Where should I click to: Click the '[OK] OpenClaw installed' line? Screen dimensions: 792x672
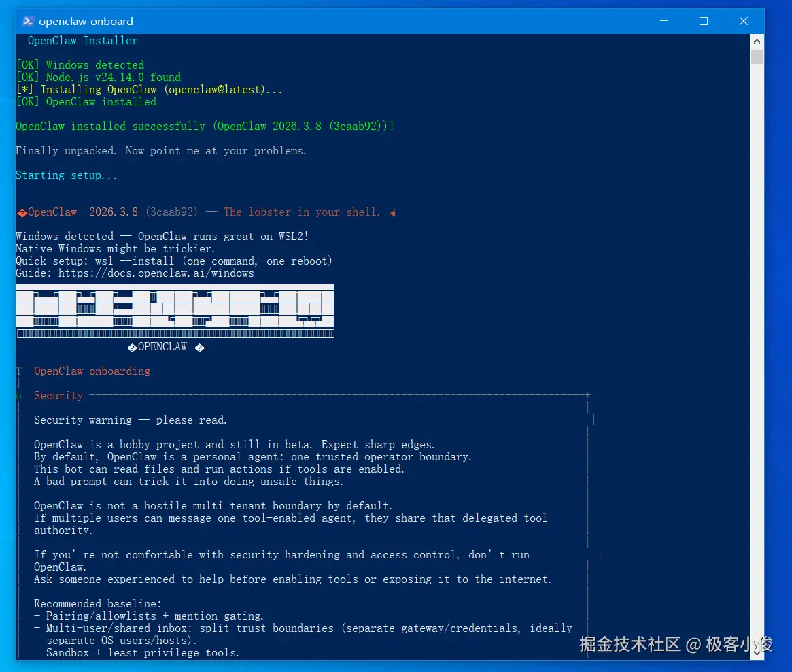click(86, 101)
